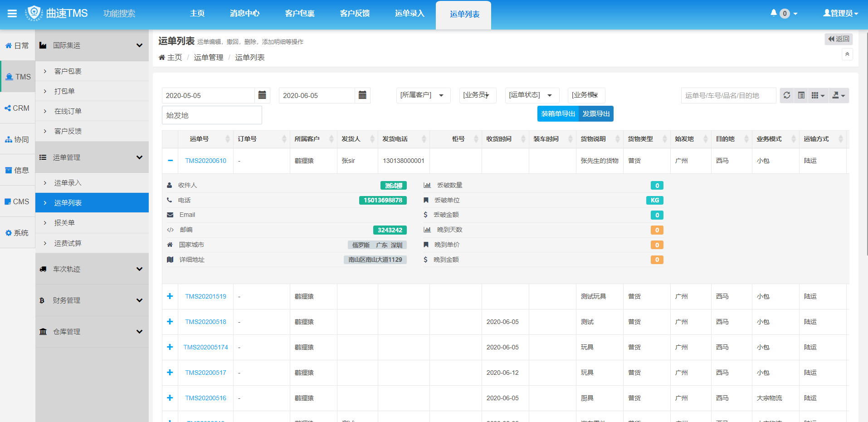Image resolution: width=868 pixels, height=422 pixels.
Task: Select the CRM sidebar category
Action: [17, 108]
